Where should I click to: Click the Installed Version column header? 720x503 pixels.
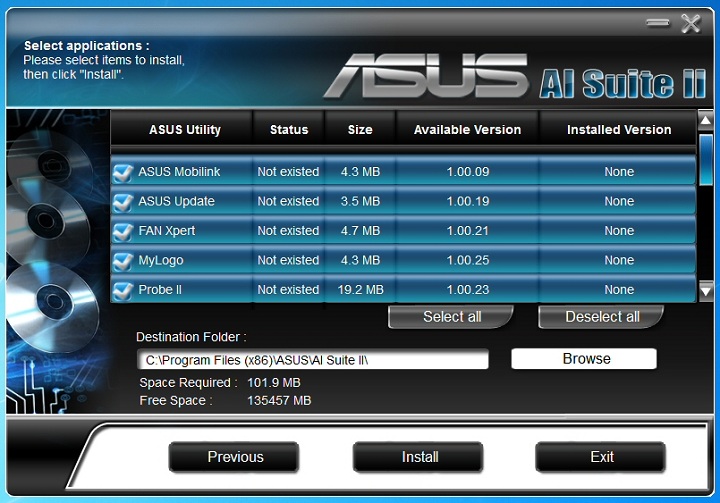[619, 130]
